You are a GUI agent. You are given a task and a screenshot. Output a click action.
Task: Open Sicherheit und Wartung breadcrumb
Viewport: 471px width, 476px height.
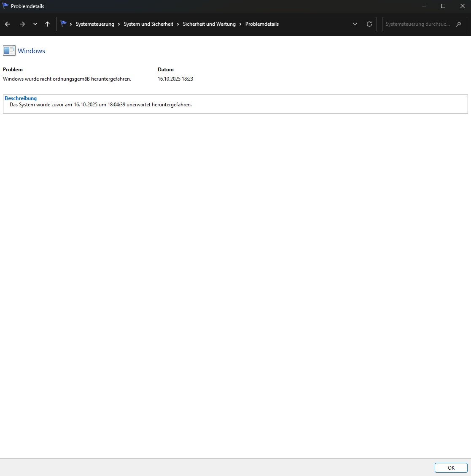click(x=209, y=24)
